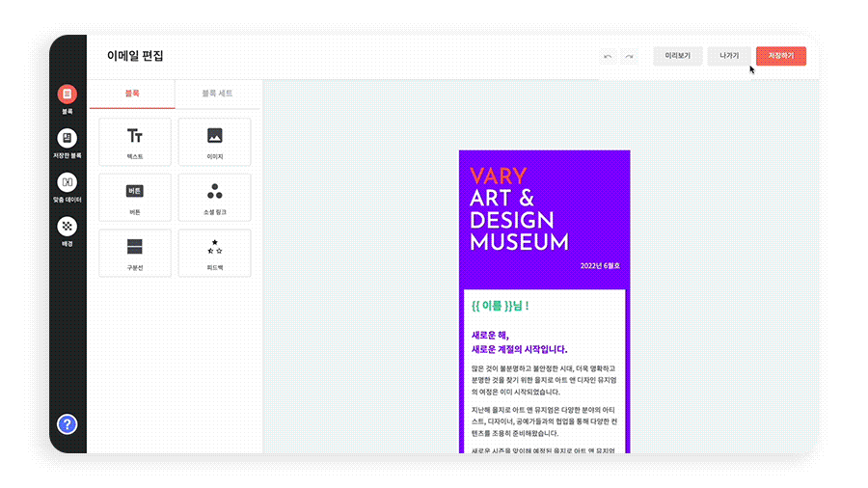The height and width of the screenshot is (488, 868).
Task: Click the undo arrow icon
Action: 608,57
